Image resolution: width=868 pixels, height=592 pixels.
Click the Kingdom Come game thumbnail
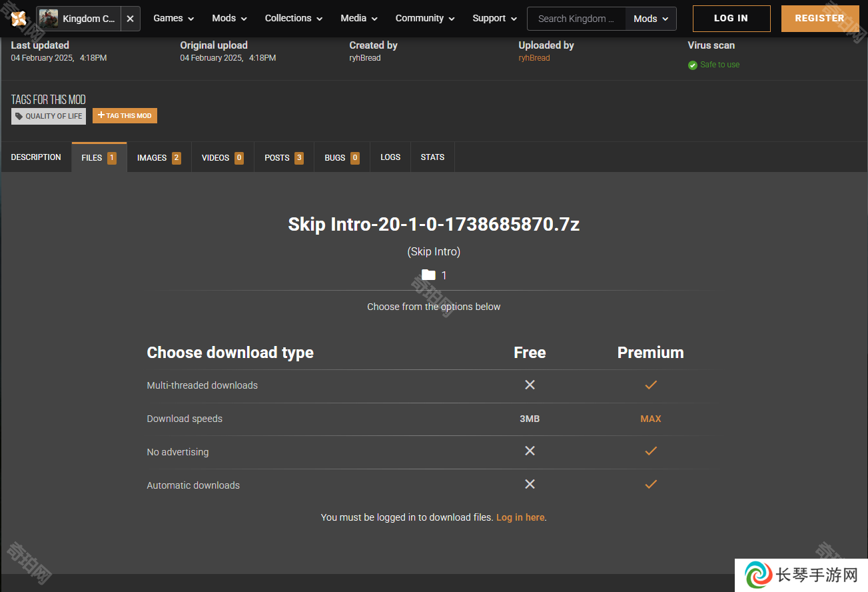pyautogui.click(x=49, y=19)
